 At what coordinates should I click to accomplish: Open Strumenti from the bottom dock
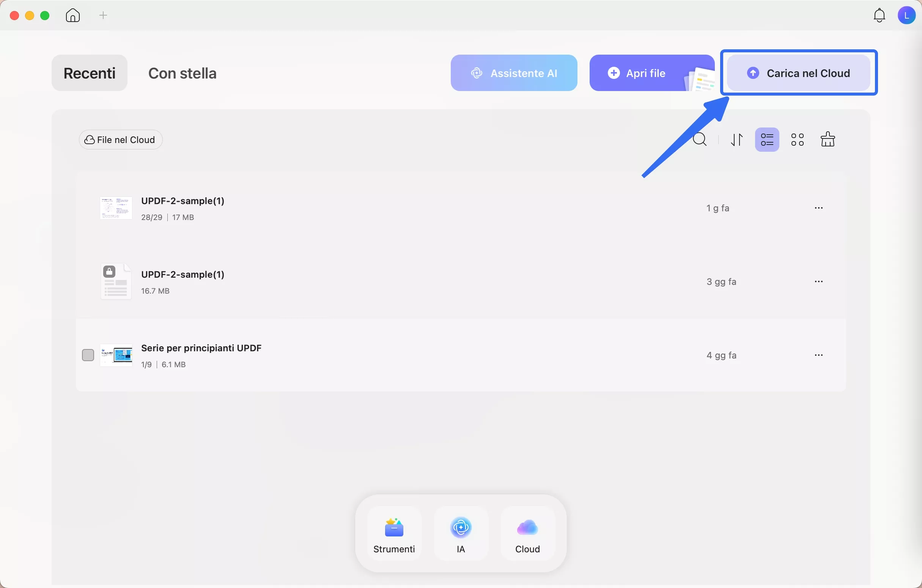[394, 534]
